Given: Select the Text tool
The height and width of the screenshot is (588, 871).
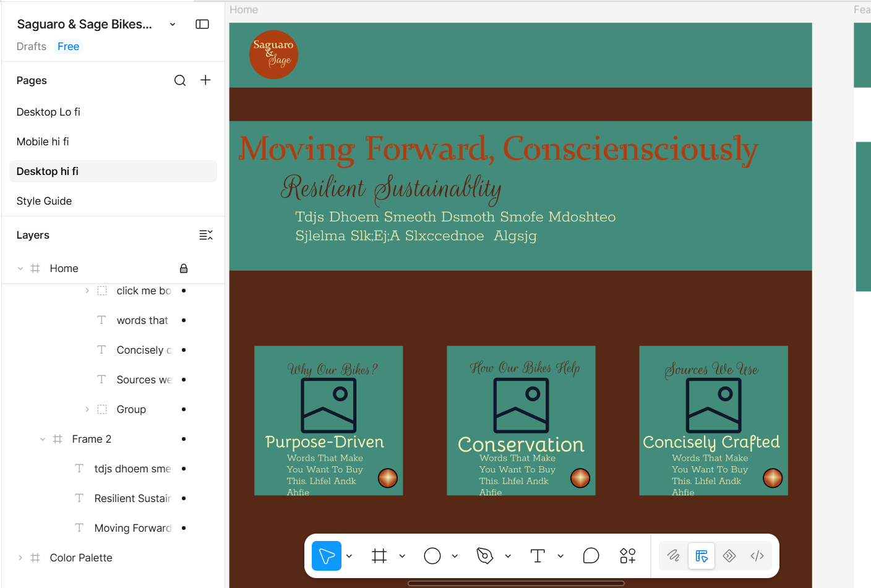Looking at the screenshot, I should 538,556.
